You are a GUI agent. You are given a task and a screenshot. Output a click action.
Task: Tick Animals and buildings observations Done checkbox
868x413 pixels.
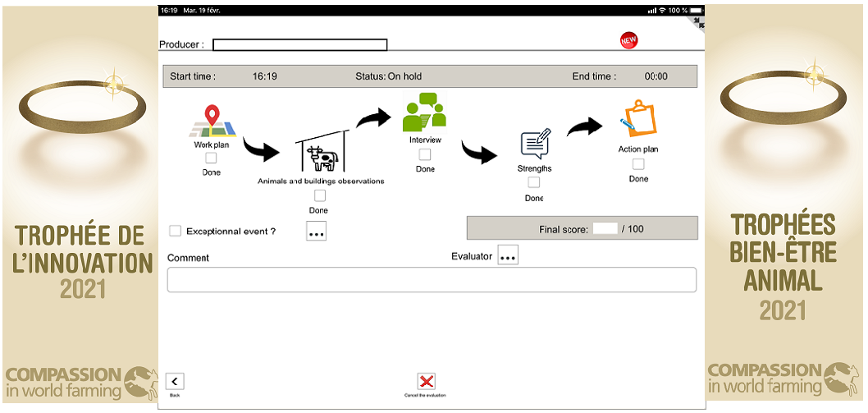tap(320, 195)
